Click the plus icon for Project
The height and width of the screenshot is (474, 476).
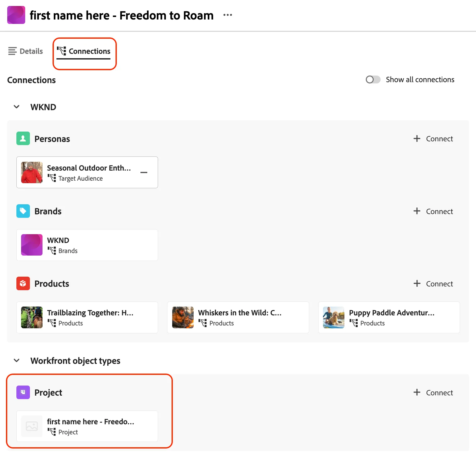(x=417, y=392)
